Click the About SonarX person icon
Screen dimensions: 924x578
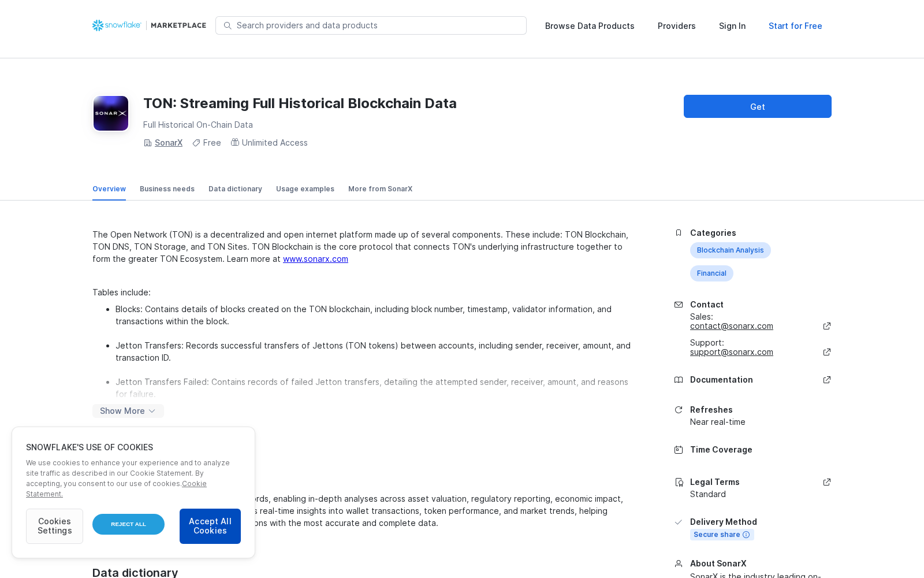679,564
